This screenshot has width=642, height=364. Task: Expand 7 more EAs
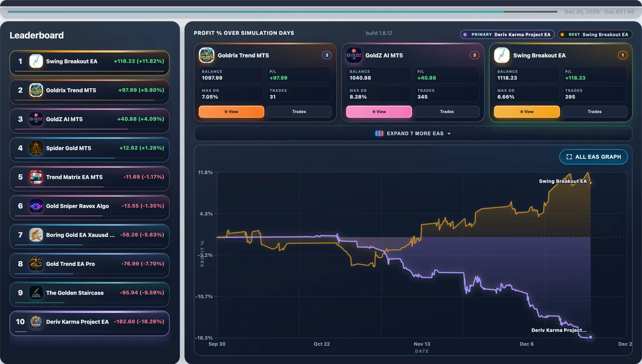[413, 134]
